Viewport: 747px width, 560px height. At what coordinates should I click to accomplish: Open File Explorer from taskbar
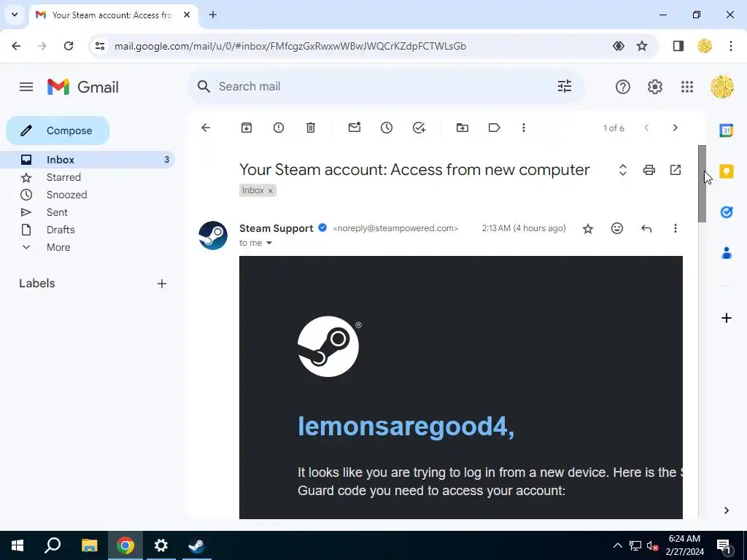89,545
